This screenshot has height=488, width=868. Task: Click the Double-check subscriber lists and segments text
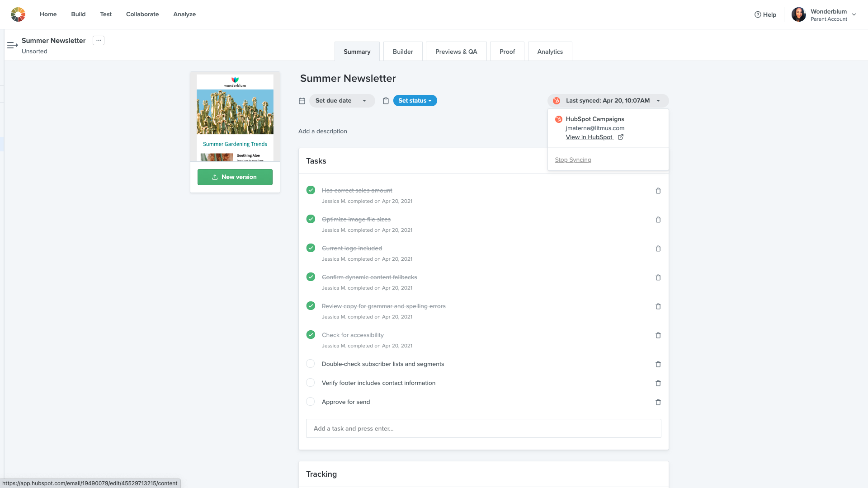tap(383, 364)
